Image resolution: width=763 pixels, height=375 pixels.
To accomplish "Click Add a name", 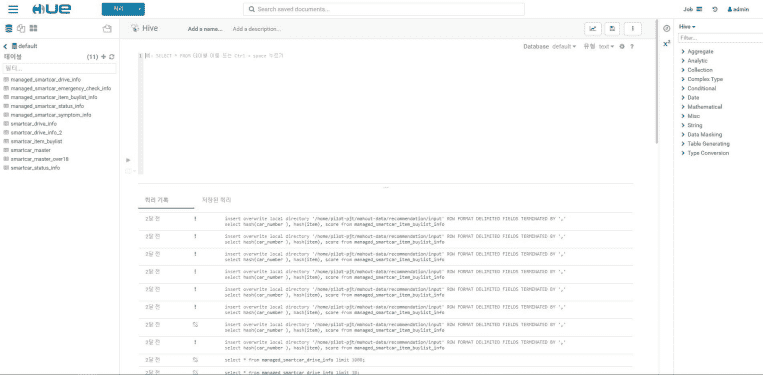I will point(205,29).
